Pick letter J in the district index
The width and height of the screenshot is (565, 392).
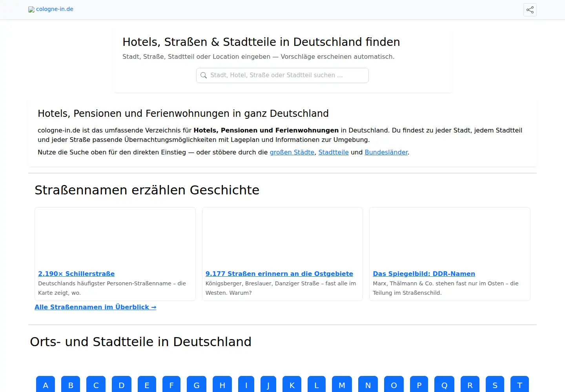point(268,385)
